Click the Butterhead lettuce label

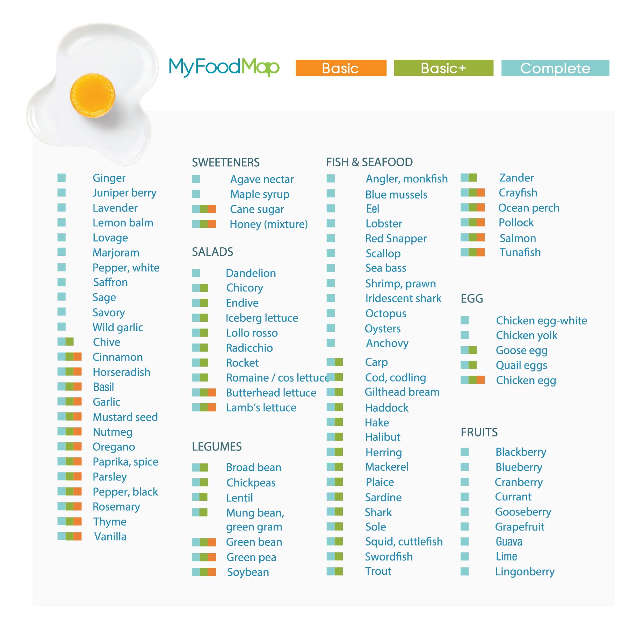tap(271, 393)
